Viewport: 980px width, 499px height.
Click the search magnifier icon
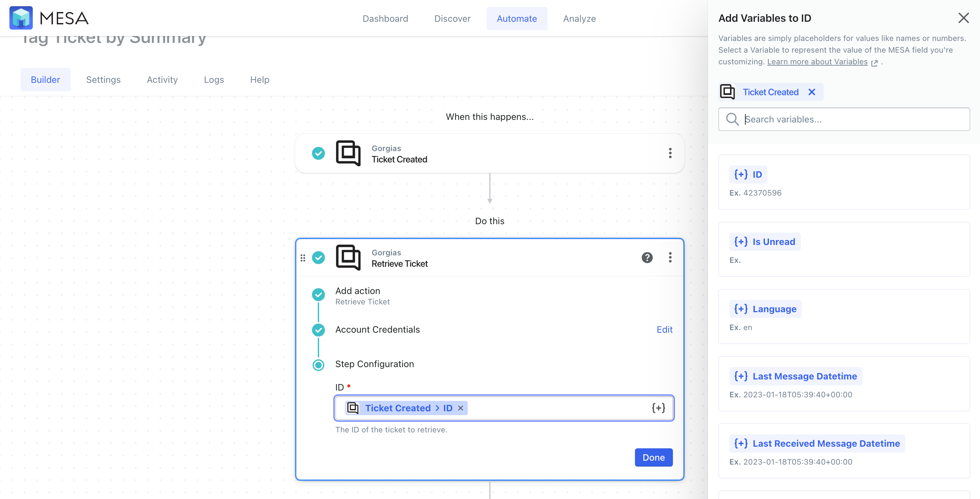click(x=732, y=119)
